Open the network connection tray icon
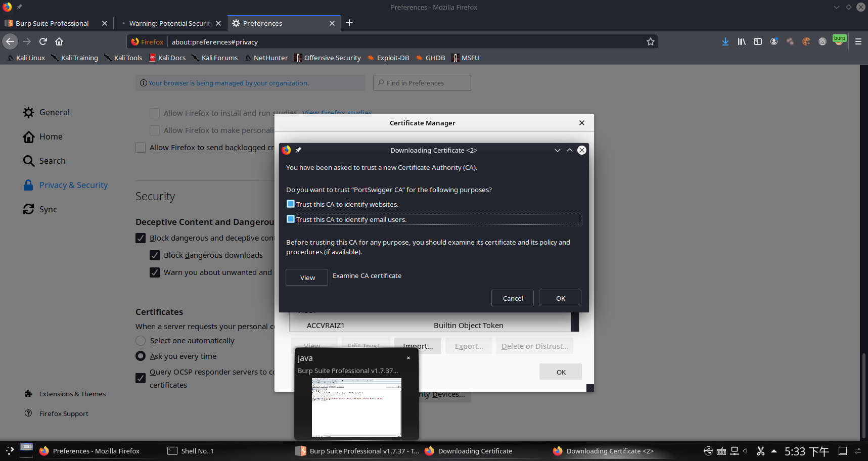The height and width of the screenshot is (461, 868). pyautogui.click(x=735, y=451)
